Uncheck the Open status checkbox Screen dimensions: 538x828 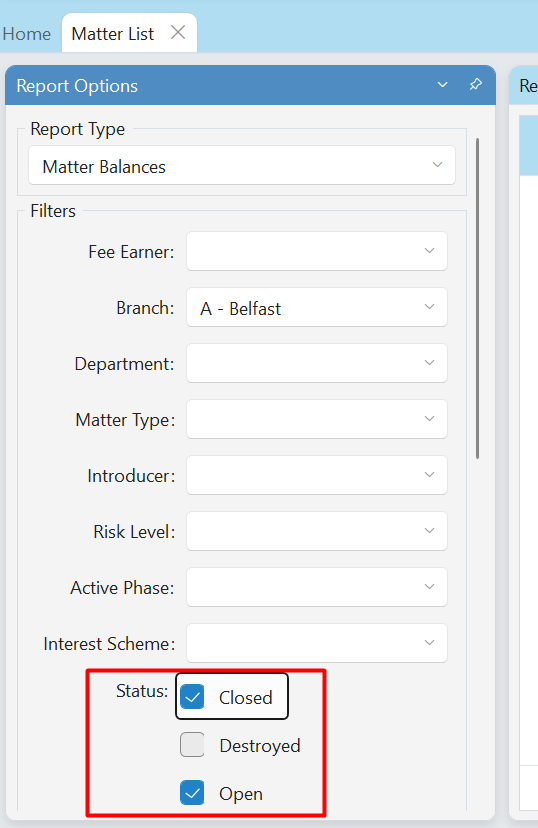coord(192,793)
